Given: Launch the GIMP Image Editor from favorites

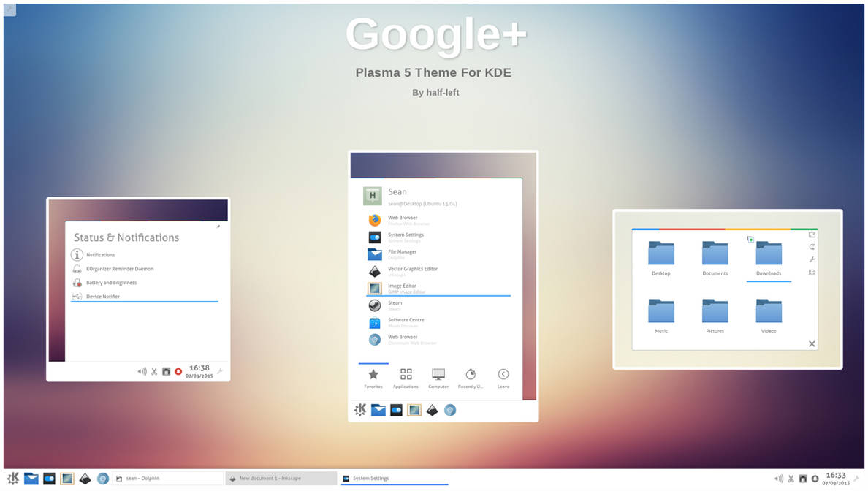Looking at the screenshot, I should pyautogui.click(x=402, y=286).
